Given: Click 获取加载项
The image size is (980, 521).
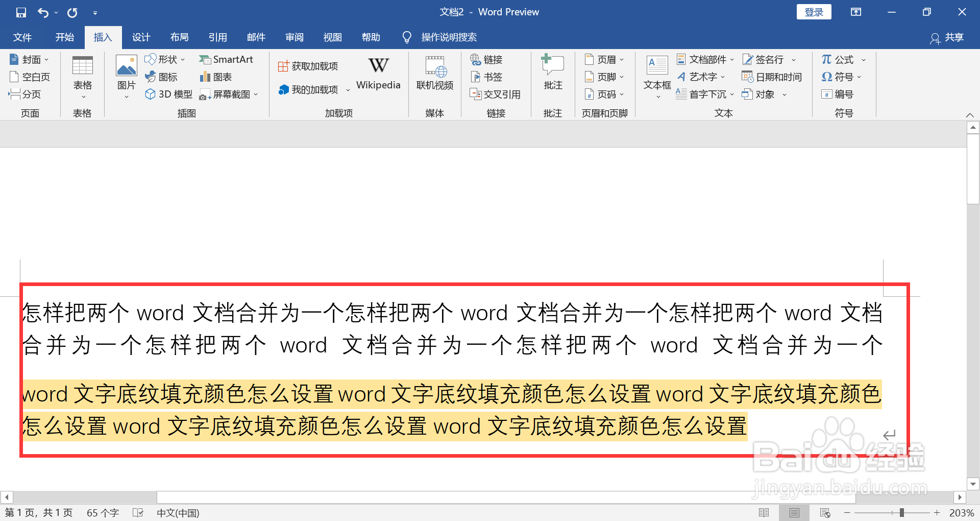Looking at the screenshot, I should pyautogui.click(x=308, y=66).
